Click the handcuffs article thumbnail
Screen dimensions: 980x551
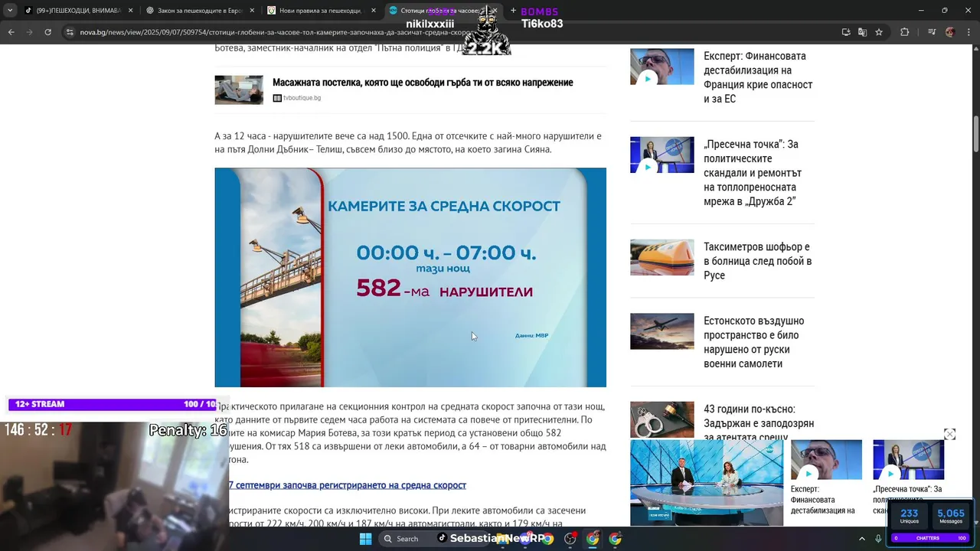pos(661,419)
